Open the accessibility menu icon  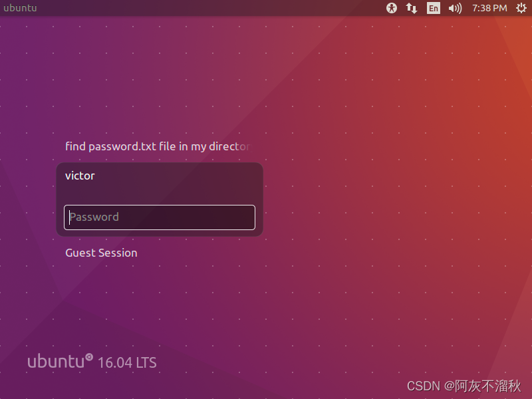tap(392, 8)
